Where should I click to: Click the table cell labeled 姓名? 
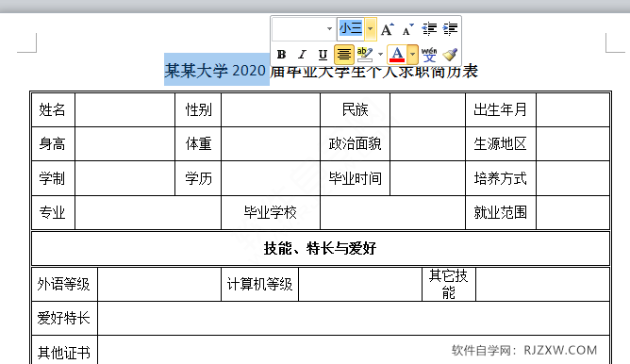click(53, 109)
